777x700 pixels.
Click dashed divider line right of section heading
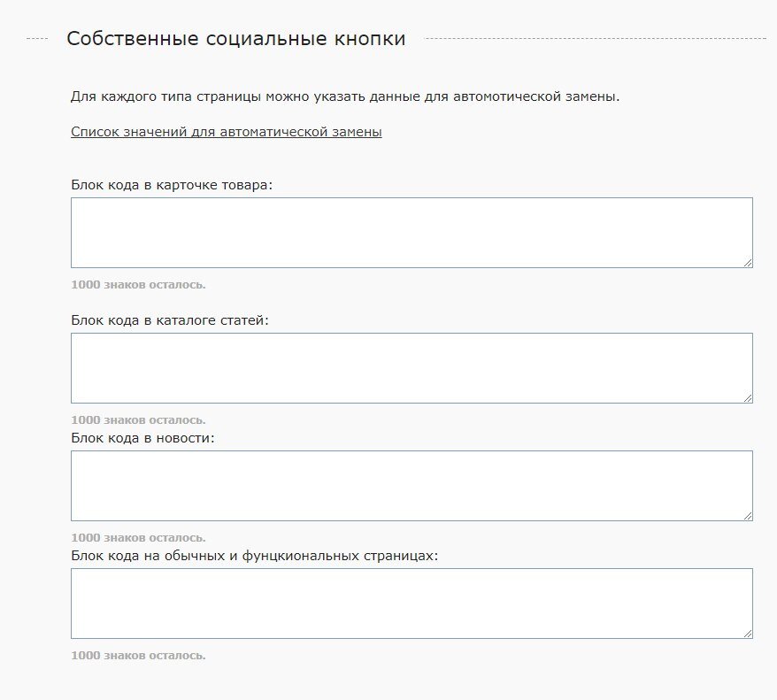(595, 39)
